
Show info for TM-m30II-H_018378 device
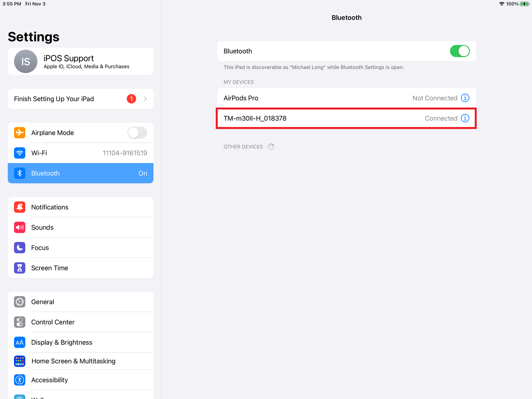tap(465, 118)
